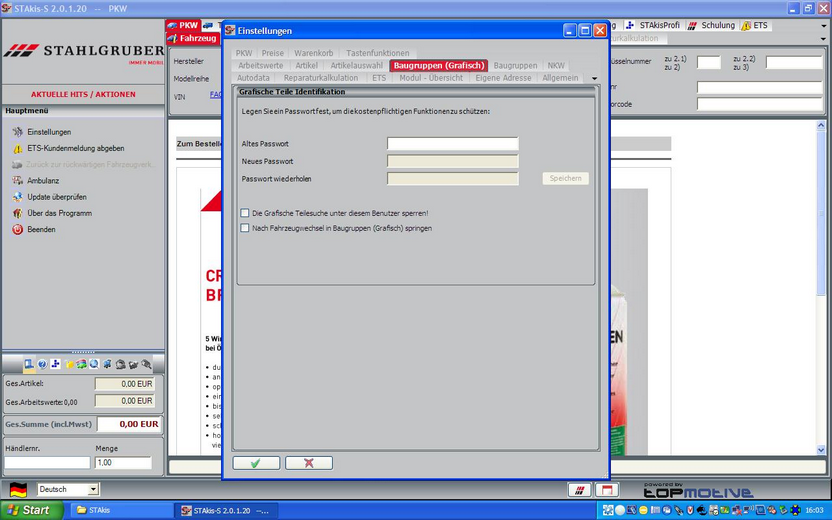The width and height of the screenshot is (832, 520).
Task: Open the NKW settings tab
Action: [556, 65]
